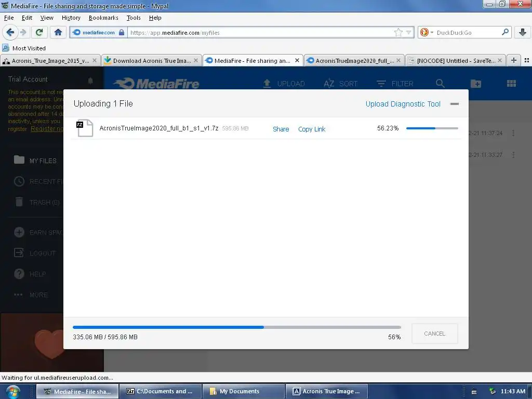
Task: Click the MediaFire search magnifier icon
Action: (x=440, y=84)
